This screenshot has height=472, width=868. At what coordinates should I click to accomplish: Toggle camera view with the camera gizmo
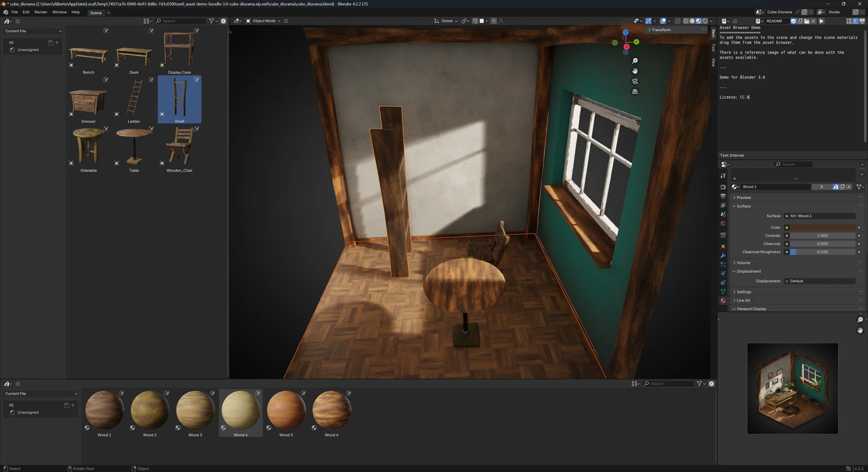tap(635, 81)
